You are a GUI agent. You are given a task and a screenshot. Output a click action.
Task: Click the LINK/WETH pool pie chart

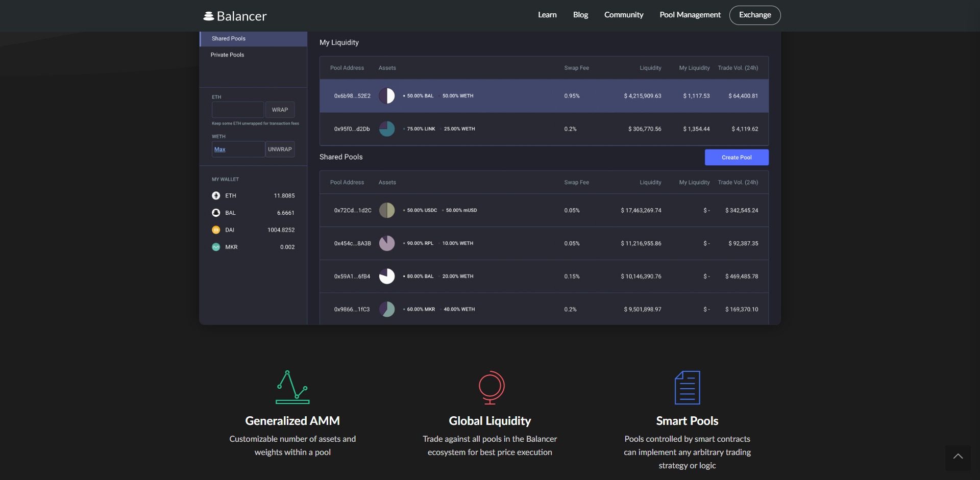387,129
